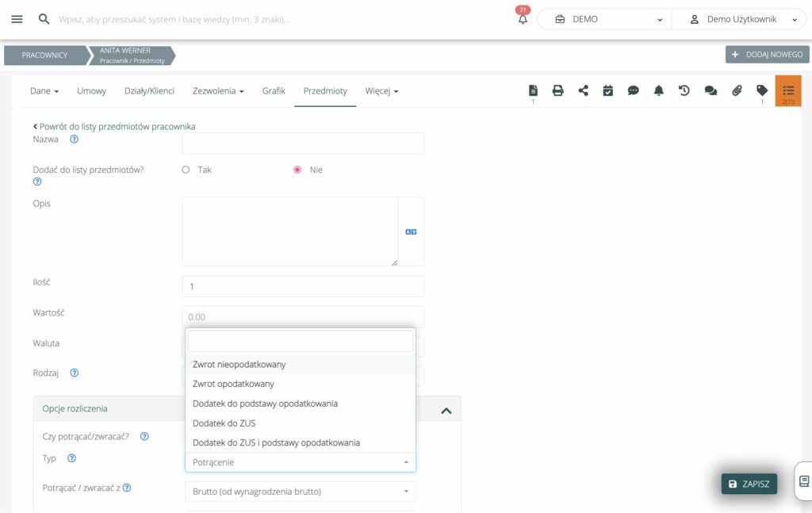Click the bell reminder icon in toolbar
Image resolution: width=812 pixels, height=513 pixels.
click(658, 90)
